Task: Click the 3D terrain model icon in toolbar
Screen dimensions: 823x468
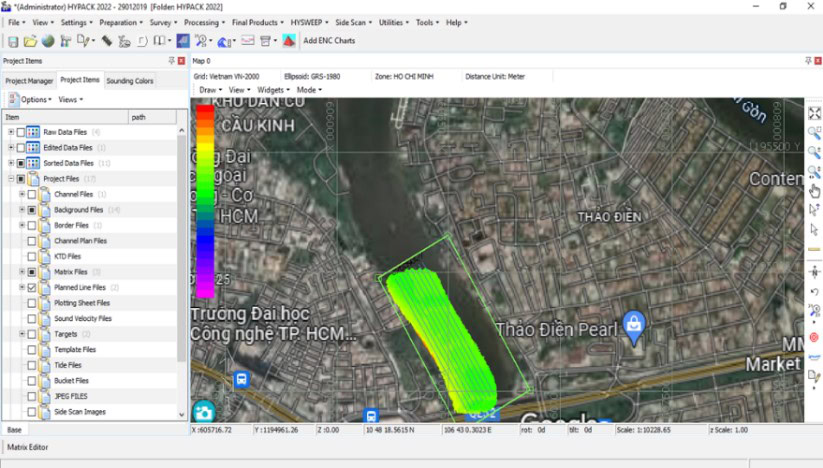Action: tap(124, 41)
